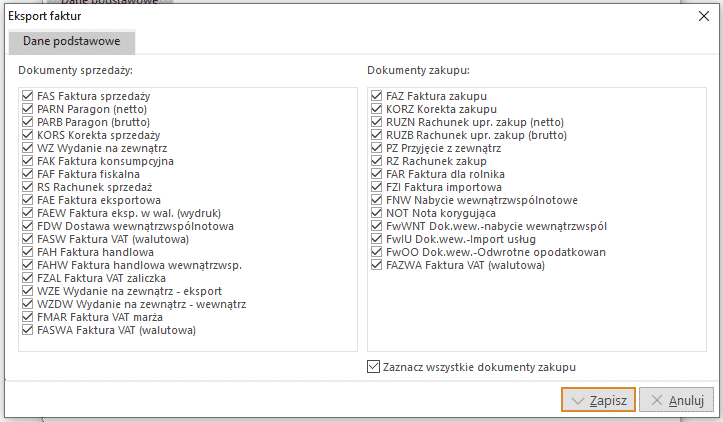Toggle FAF Faktura fiskalna checkbox

28,174
